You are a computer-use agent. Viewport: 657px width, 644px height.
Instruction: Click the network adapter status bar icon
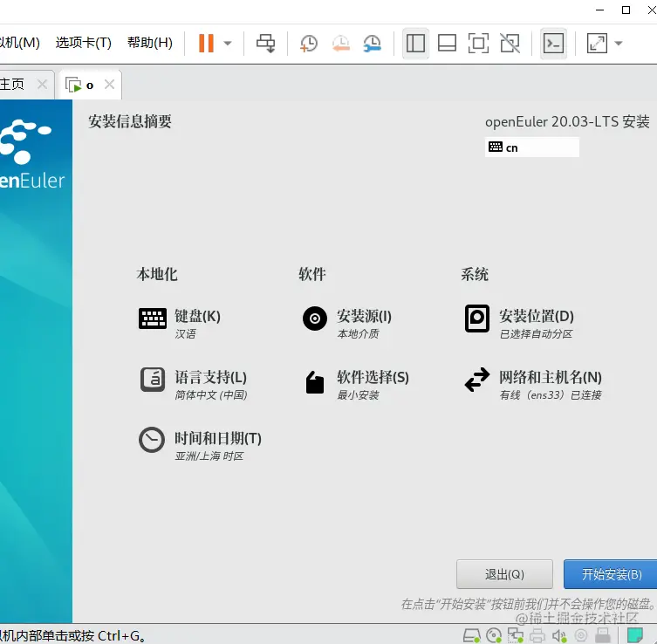[x=516, y=635]
